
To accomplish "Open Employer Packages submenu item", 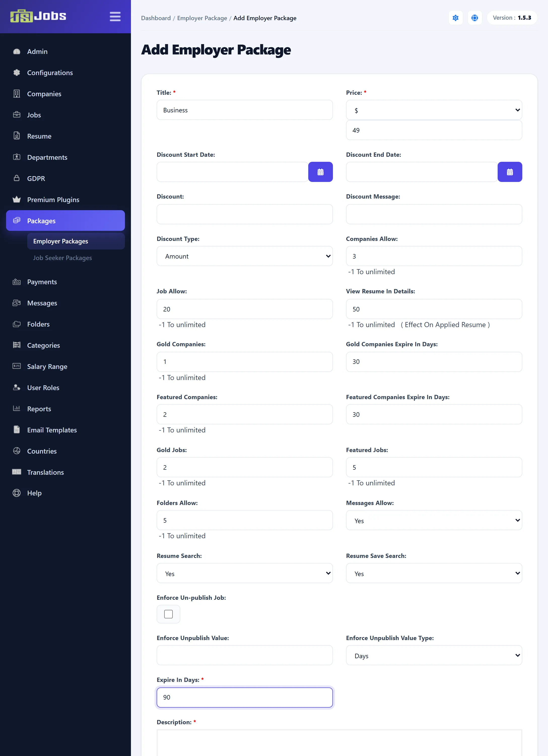I will pyautogui.click(x=76, y=241).
